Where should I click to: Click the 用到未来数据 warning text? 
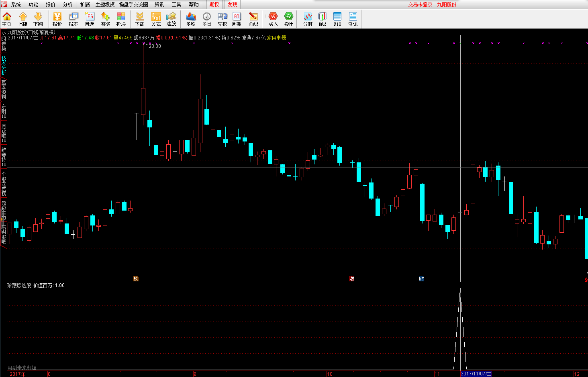(22, 368)
